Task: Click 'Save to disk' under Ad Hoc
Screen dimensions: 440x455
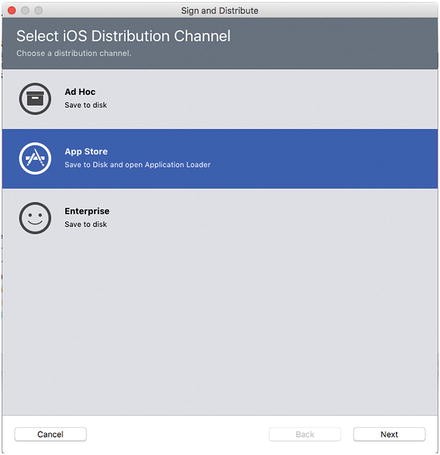Action: click(86, 105)
